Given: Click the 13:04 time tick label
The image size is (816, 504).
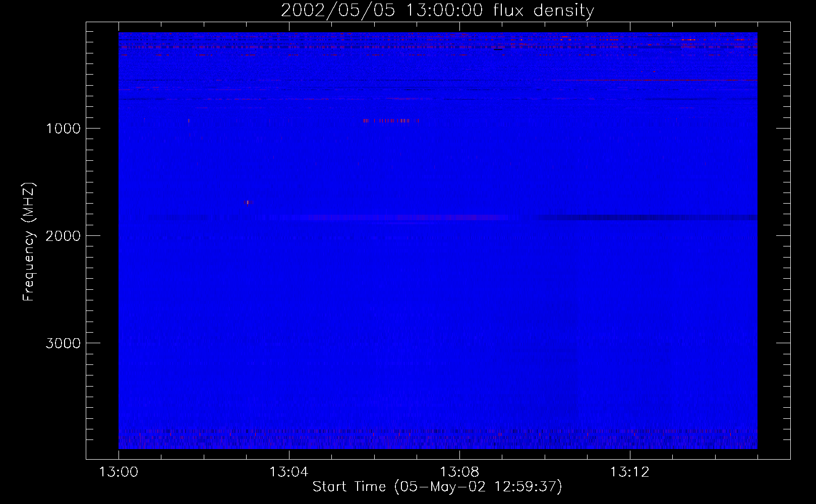Looking at the screenshot, I should pyautogui.click(x=288, y=472).
